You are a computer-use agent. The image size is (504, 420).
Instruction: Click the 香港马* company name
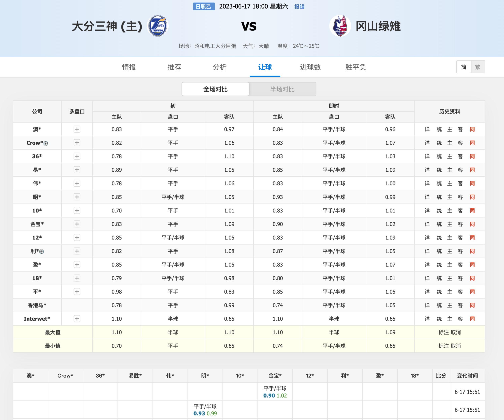pyautogui.click(x=37, y=305)
